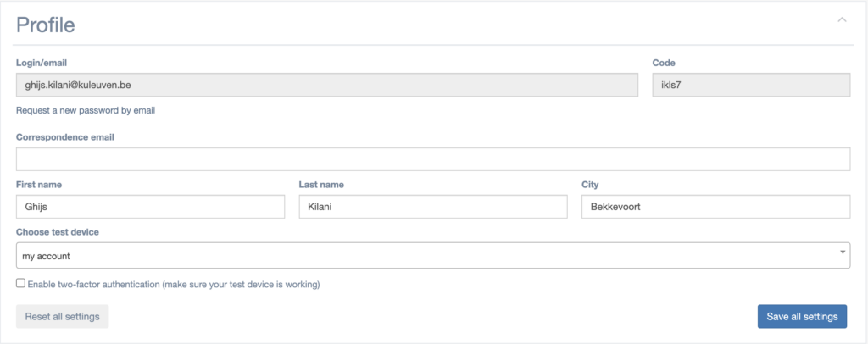
Task: Click the Code field containing ikls7
Action: click(x=750, y=86)
